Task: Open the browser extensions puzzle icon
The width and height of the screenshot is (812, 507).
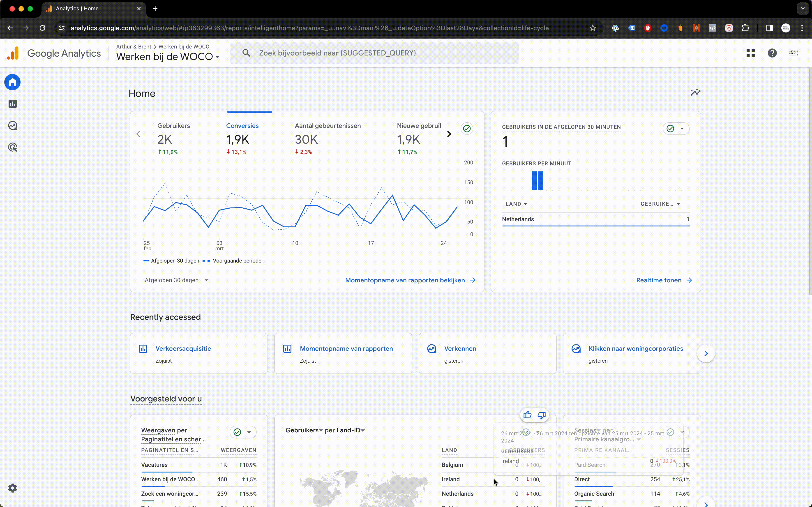Action: (745, 28)
